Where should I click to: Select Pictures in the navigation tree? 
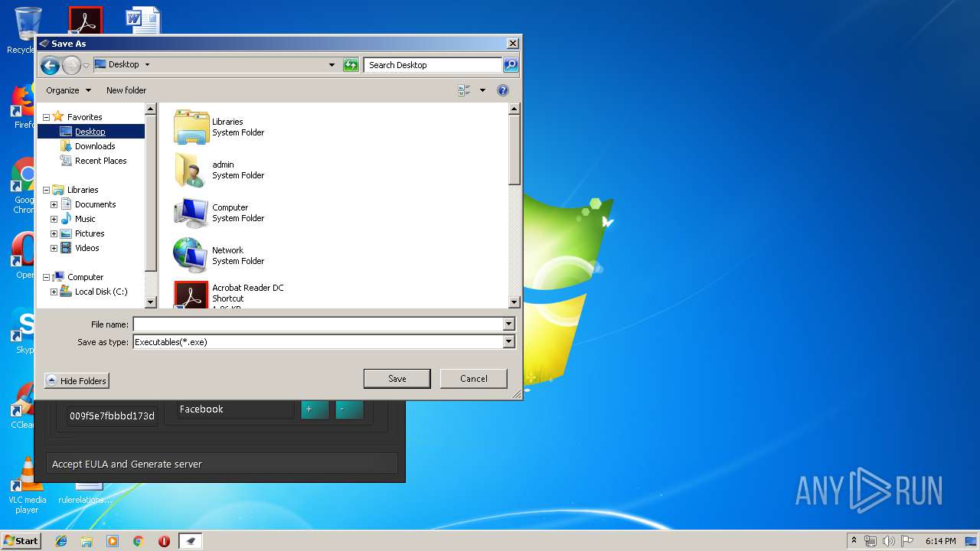click(x=90, y=233)
